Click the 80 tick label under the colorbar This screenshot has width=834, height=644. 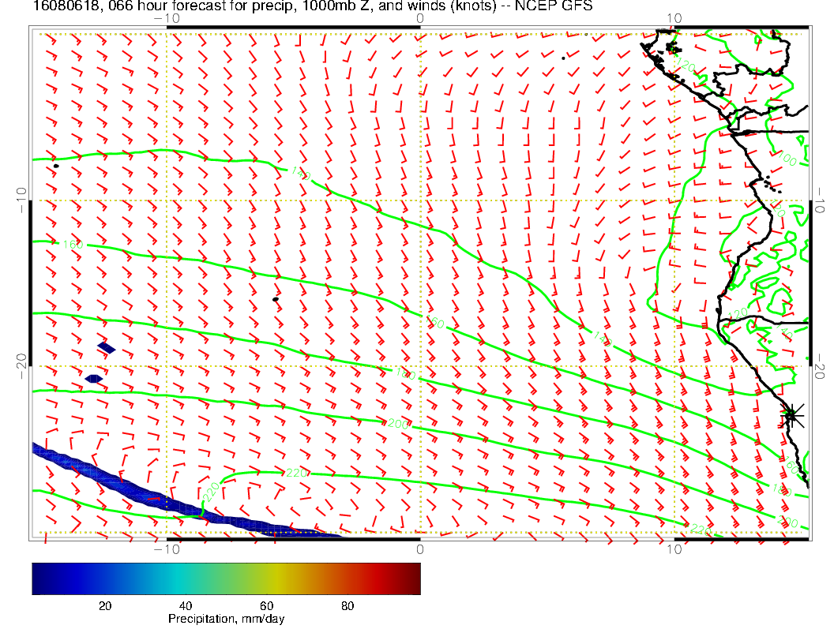pos(347,605)
